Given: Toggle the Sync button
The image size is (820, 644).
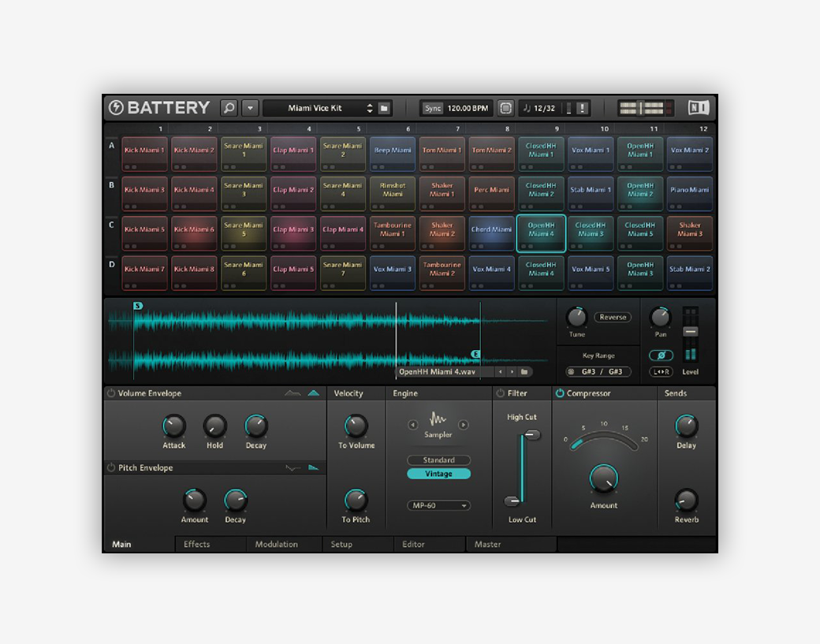Looking at the screenshot, I should coord(433,108).
